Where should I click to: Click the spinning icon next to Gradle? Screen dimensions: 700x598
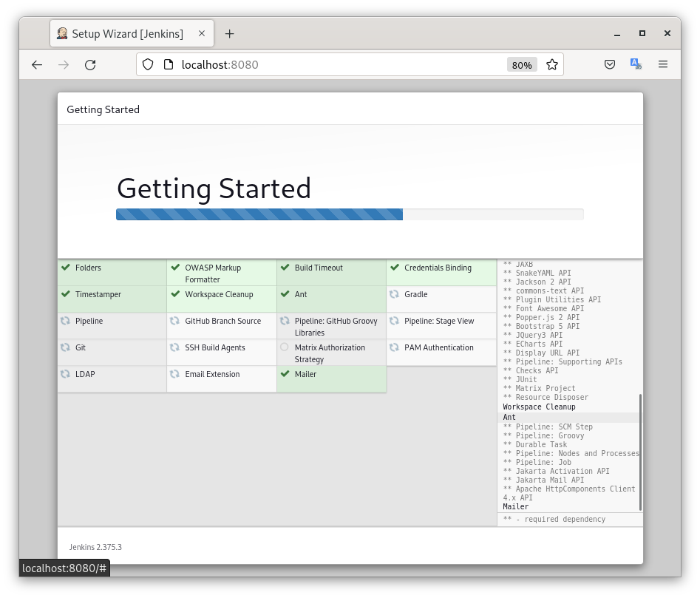coord(395,294)
